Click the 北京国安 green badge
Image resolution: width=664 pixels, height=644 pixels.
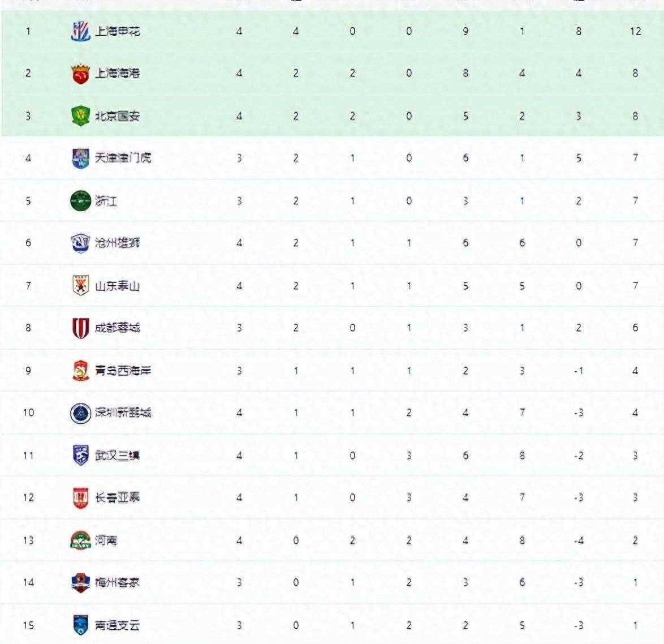[x=80, y=116]
